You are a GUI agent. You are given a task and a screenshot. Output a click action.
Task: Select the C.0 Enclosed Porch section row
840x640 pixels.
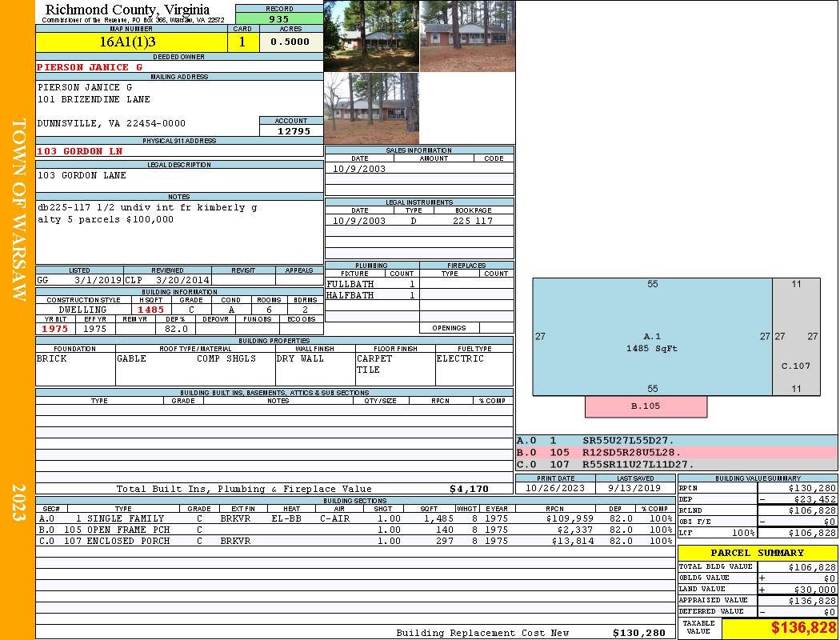click(x=355, y=541)
